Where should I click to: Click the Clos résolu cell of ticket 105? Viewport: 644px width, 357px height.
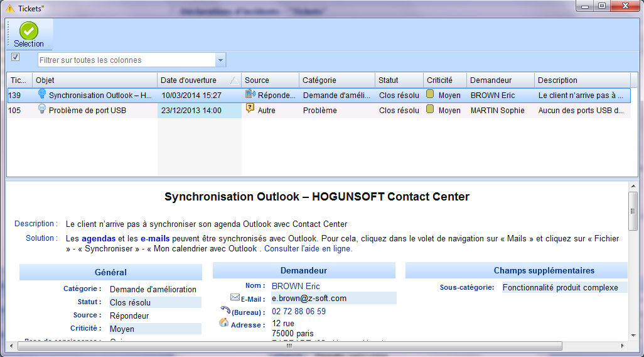click(399, 110)
